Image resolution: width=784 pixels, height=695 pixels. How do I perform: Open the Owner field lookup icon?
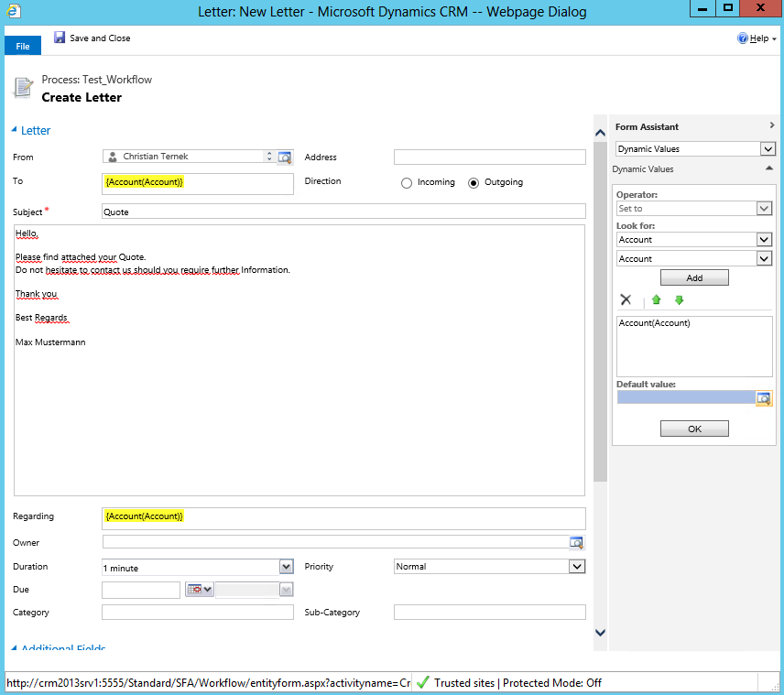[576, 542]
